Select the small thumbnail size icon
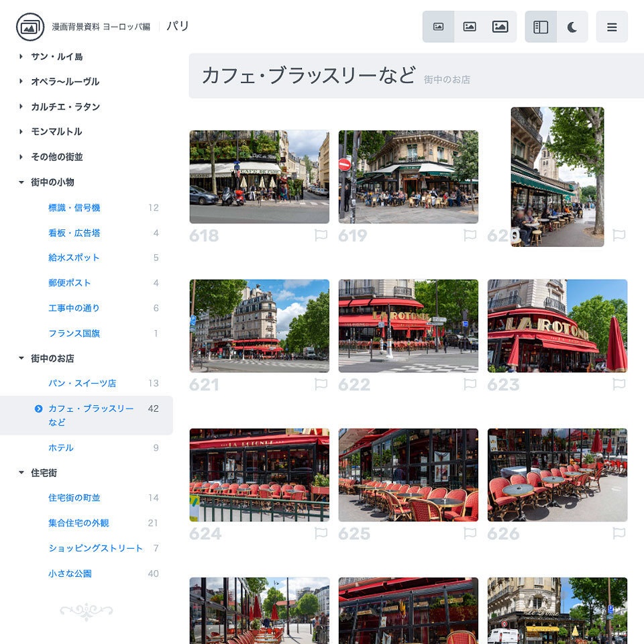Screen dimensions: 644x644 438,26
